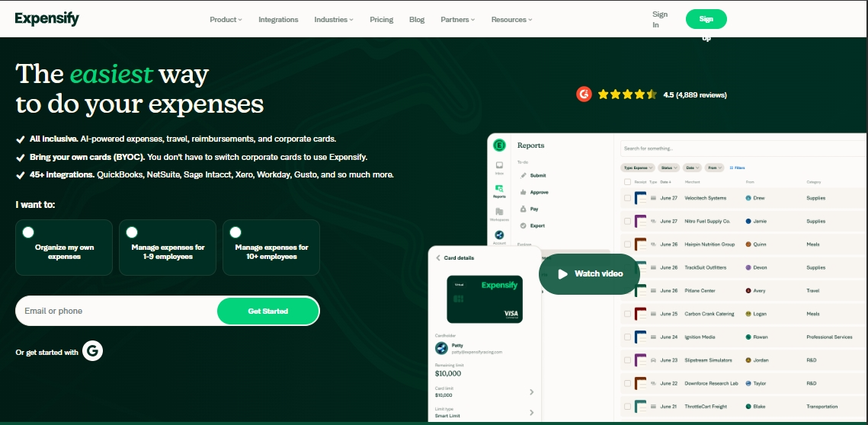Image resolution: width=868 pixels, height=425 pixels.
Task: Open the Integrations nav item
Action: (x=278, y=19)
